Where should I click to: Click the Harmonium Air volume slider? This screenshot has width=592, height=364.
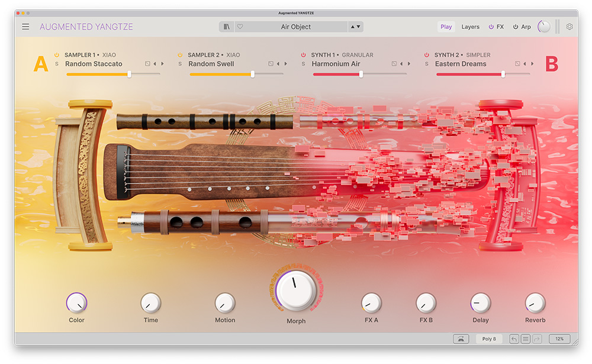[x=361, y=74]
